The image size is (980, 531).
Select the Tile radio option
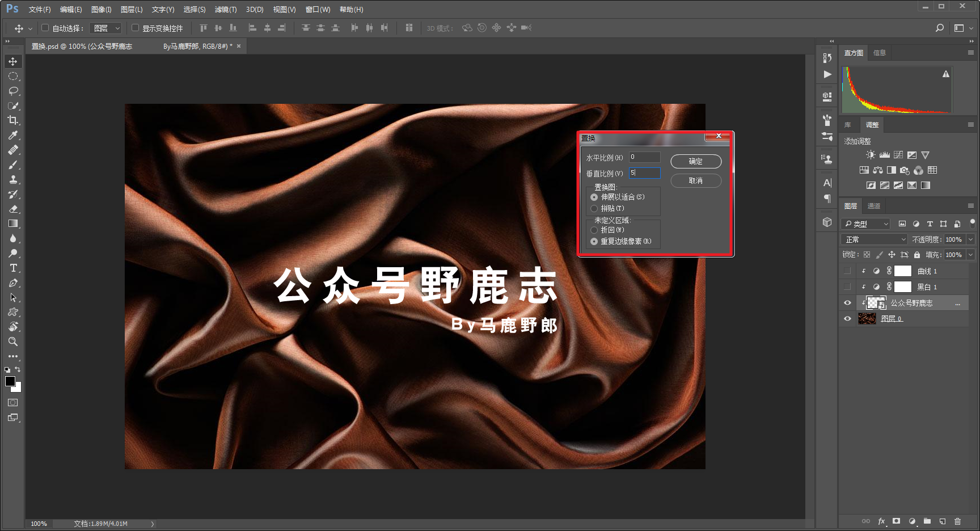pyautogui.click(x=594, y=209)
